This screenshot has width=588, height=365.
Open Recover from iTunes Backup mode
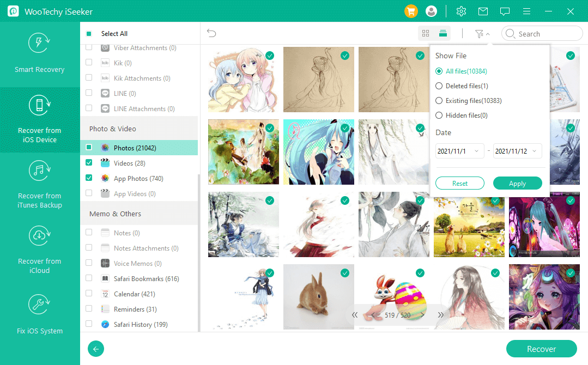coord(40,185)
